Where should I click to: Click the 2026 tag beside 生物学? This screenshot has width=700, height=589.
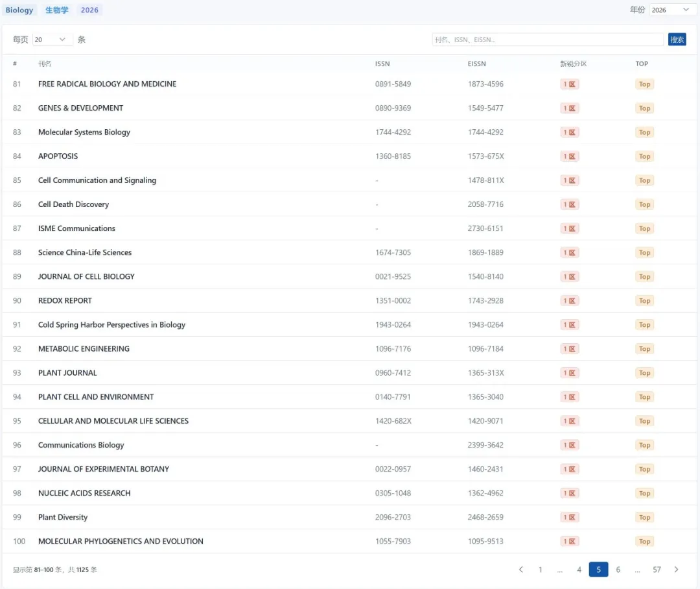[89, 10]
